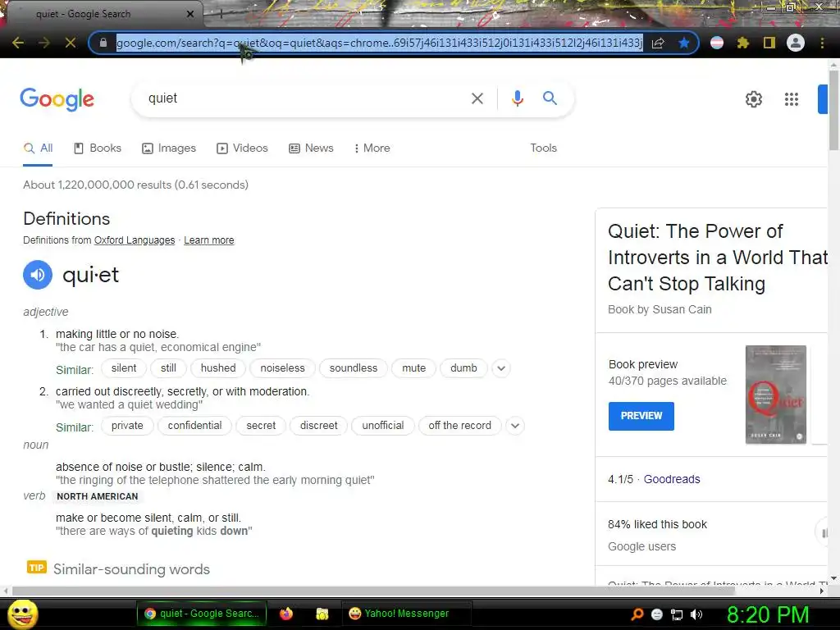Switch to the Videos results tab
The height and width of the screenshot is (630, 840).
click(x=242, y=148)
